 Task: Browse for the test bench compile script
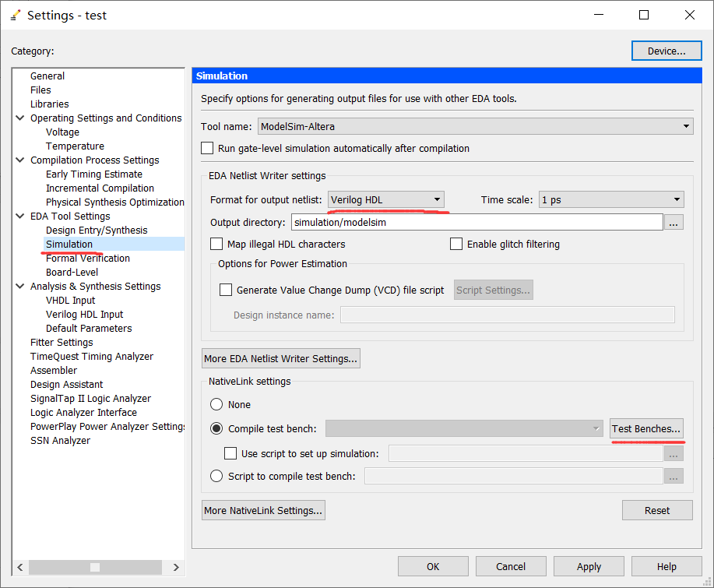click(x=673, y=476)
